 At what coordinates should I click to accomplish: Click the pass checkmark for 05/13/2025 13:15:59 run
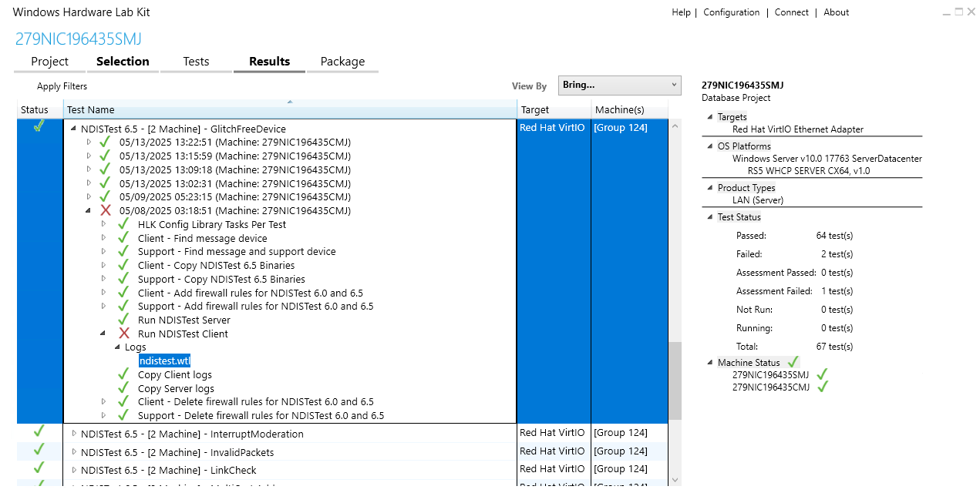(x=106, y=156)
